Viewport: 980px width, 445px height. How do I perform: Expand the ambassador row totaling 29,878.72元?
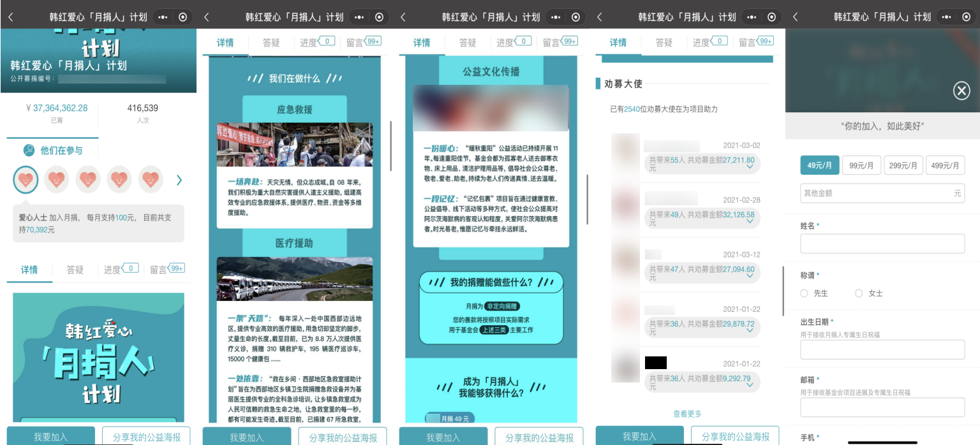point(750,331)
